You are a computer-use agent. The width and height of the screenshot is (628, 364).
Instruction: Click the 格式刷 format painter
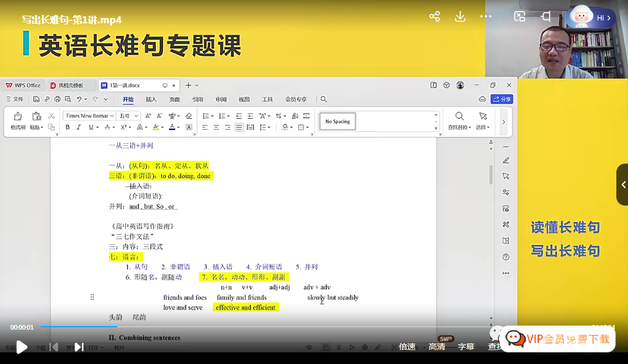pyautogui.click(x=17, y=121)
